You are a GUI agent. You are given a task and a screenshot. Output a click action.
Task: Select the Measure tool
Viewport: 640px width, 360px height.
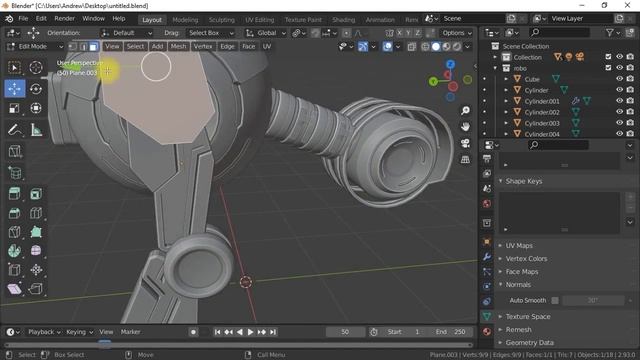coord(36,130)
